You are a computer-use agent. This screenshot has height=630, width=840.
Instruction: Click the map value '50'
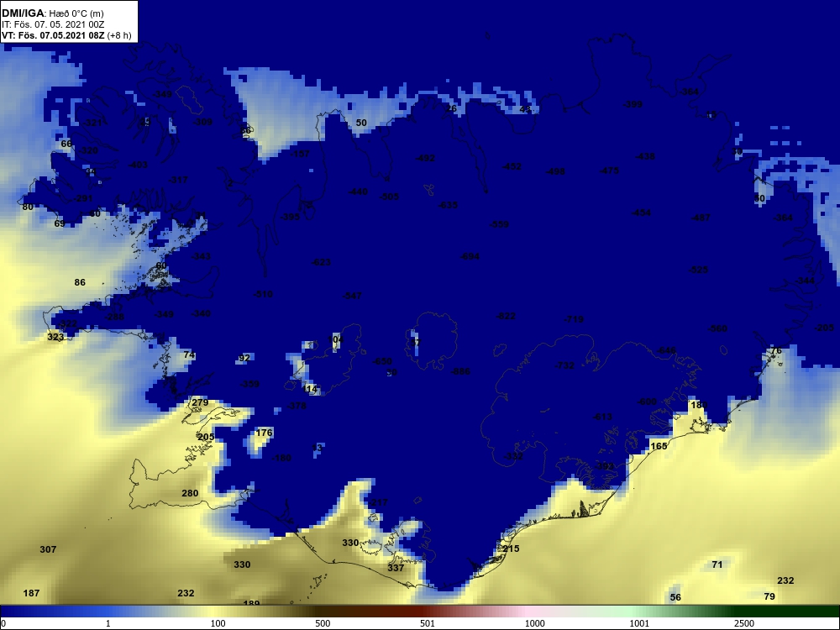coord(361,123)
